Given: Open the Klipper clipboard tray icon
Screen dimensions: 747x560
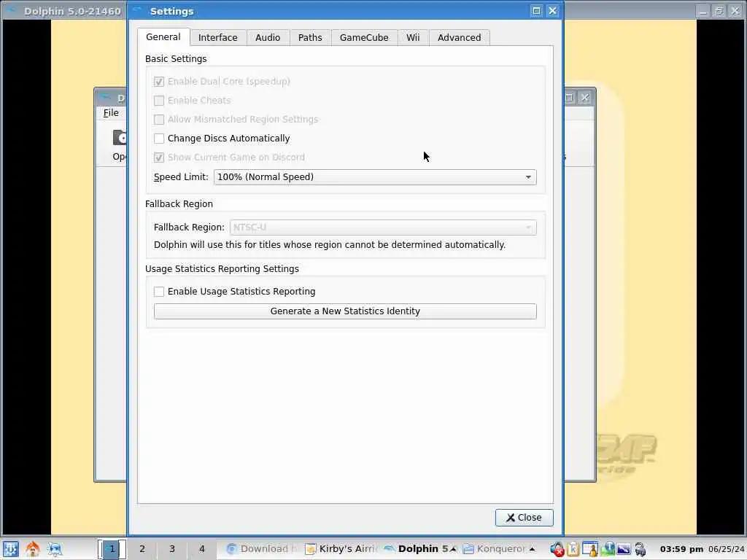Looking at the screenshot, I should tap(573, 549).
